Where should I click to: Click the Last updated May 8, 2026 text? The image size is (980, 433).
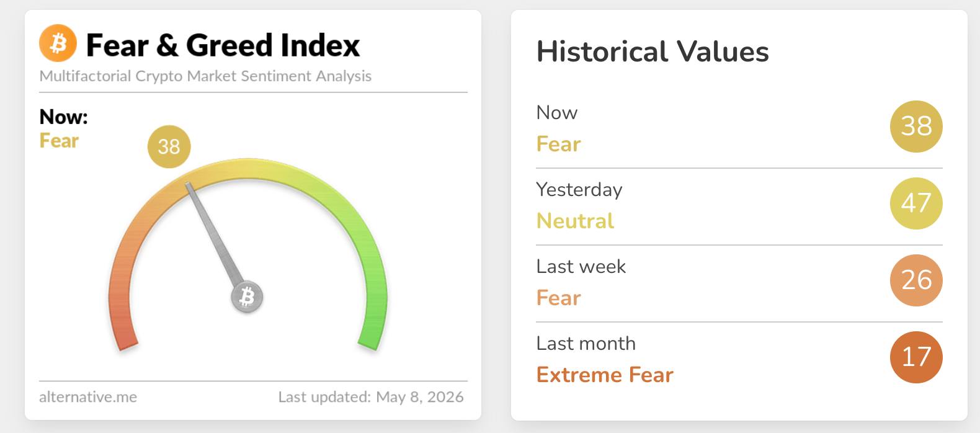pyautogui.click(x=371, y=397)
